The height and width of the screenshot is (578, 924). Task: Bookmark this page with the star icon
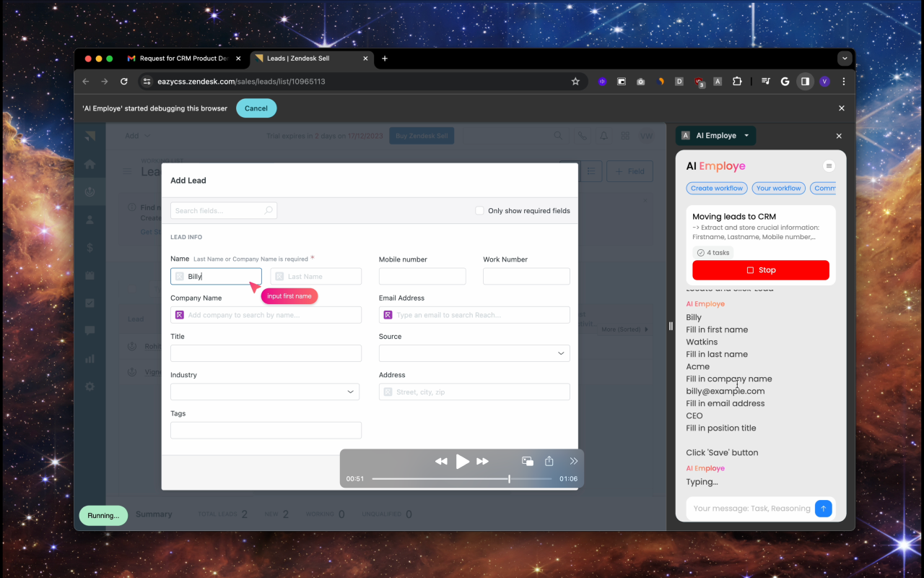[575, 82]
